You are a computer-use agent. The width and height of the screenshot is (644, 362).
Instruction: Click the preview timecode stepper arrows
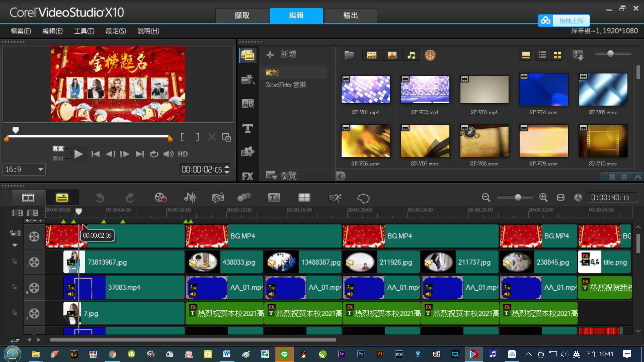tap(227, 170)
